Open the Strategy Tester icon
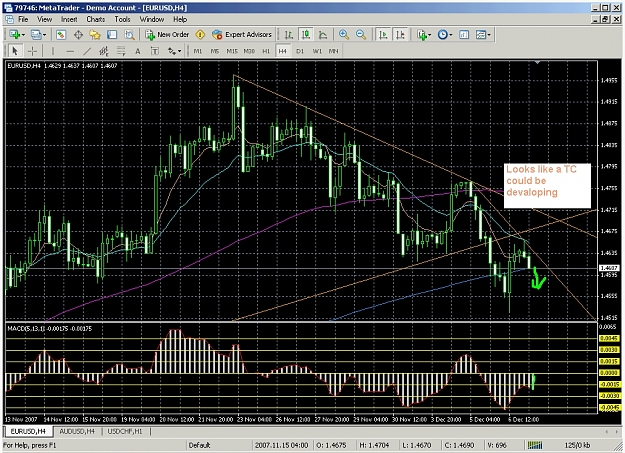 click(x=129, y=35)
